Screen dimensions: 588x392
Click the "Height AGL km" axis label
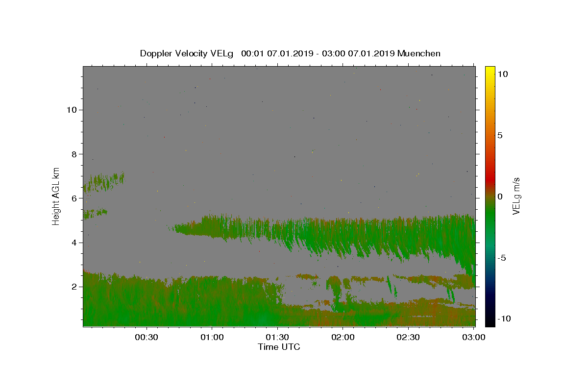pyautogui.click(x=56, y=196)
